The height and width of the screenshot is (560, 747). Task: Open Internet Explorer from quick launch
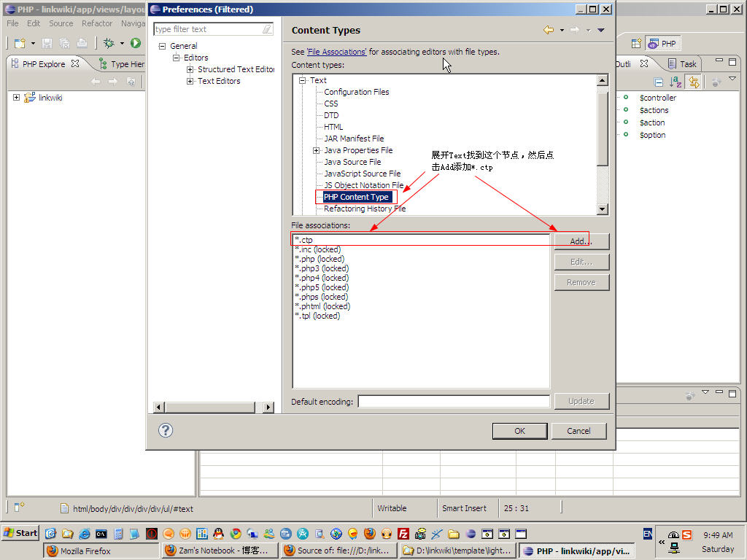coord(85,534)
